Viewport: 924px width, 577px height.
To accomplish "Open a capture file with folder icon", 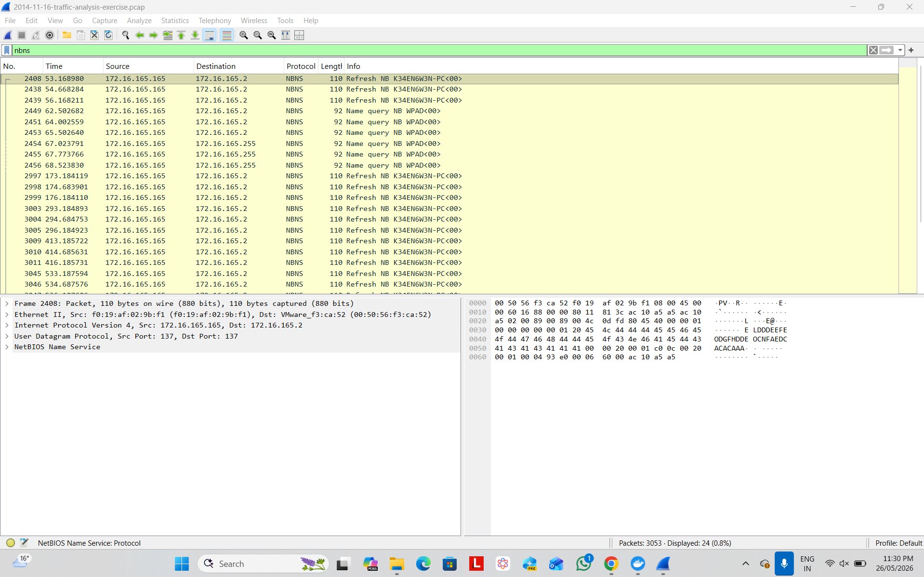I will click(x=67, y=35).
